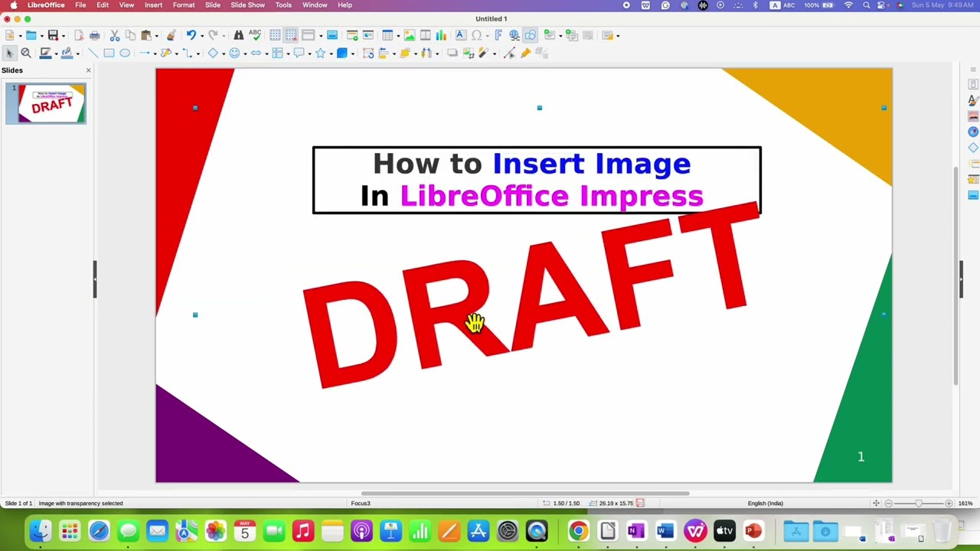Open Find and Replace binoculars icon
This screenshot has width=980, height=551.
pyautogui.click(x=239, y=35)
